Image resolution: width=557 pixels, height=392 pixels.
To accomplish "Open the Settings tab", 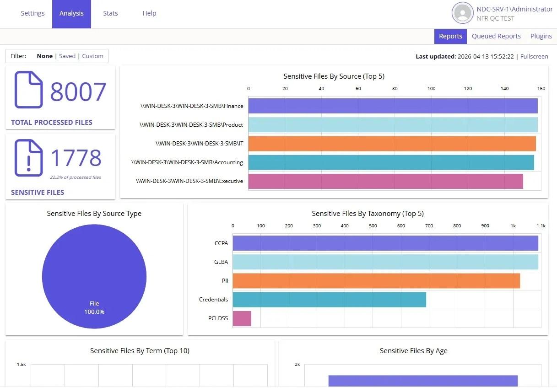I will coord(32,13).
